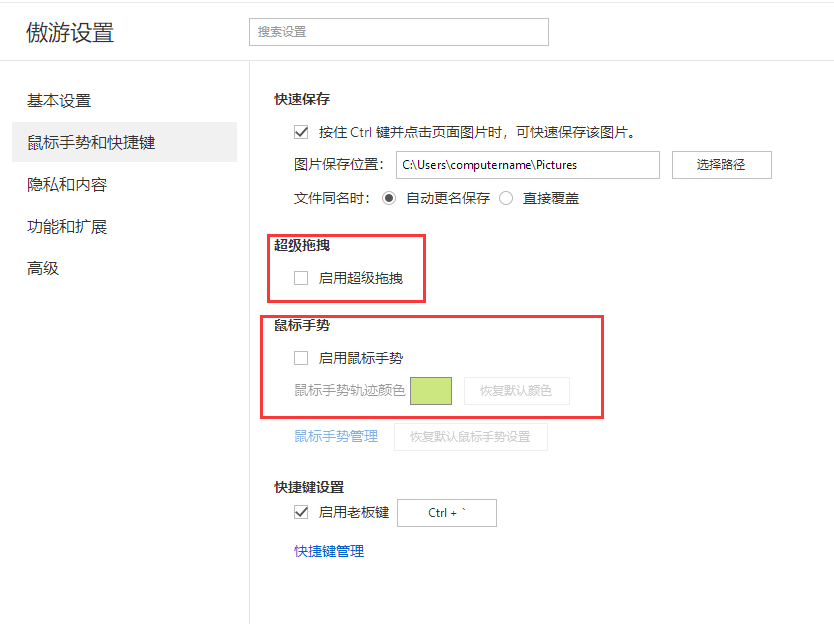Go to 隐私和内容 settings
Screen dimensions: 834x624
tap(67, 185)
